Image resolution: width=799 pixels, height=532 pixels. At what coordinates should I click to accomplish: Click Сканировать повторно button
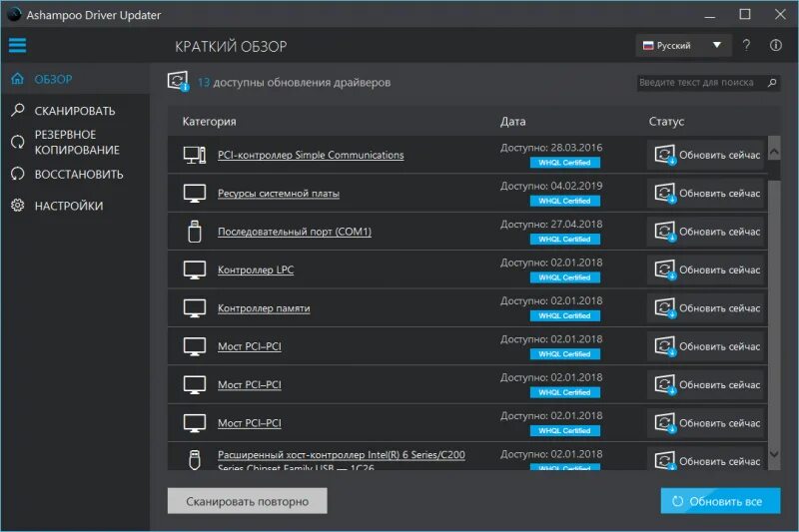point(247,501)
